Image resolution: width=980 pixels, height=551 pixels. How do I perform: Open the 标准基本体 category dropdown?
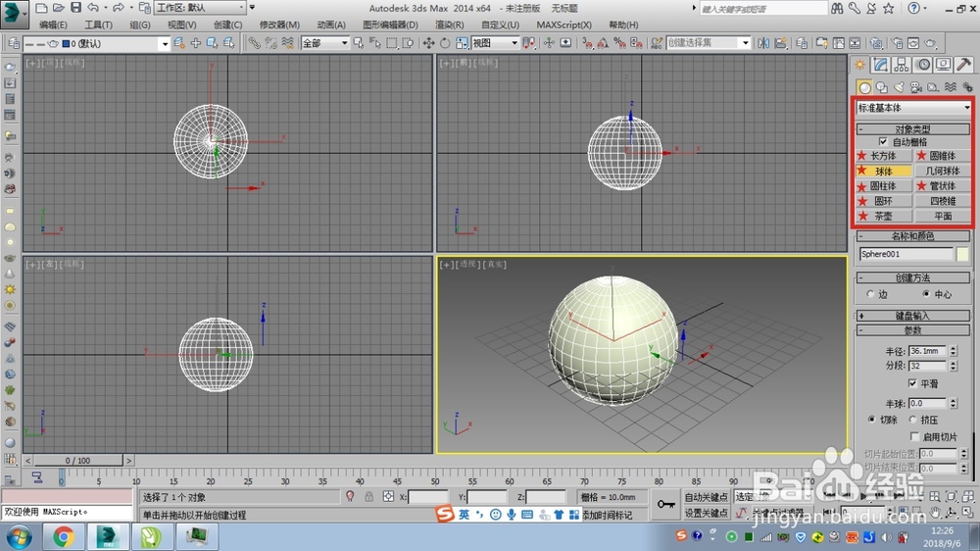point(913,108)
